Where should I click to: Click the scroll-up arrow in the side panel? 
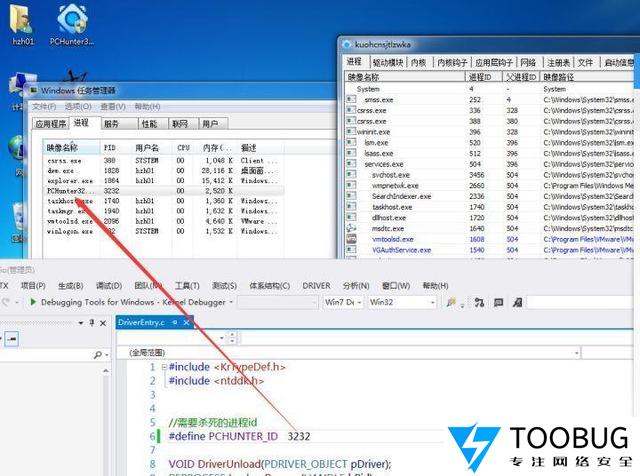(x=106, y=371)
